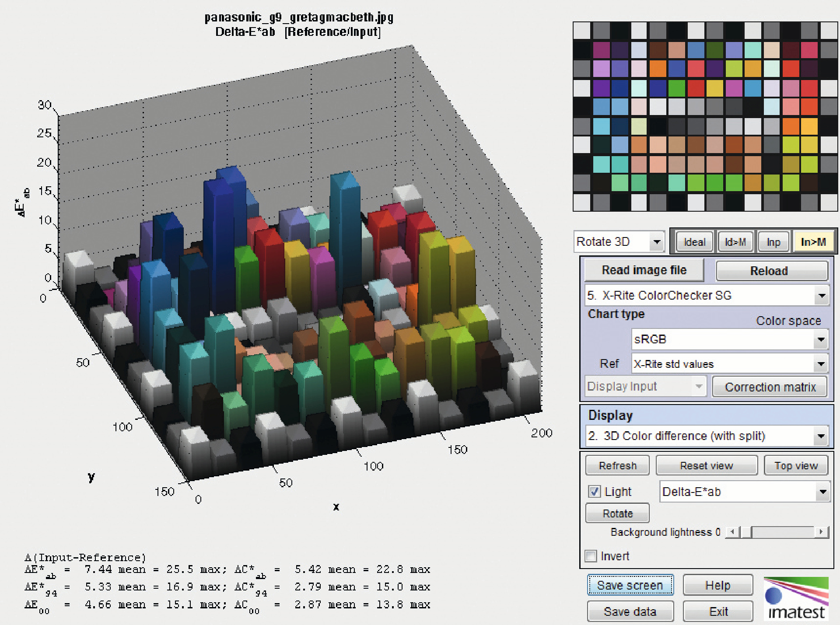This screenshot has width=840, height=625.
Task: Click right arrow of Background lightness slider
Action: coord(821,532)
